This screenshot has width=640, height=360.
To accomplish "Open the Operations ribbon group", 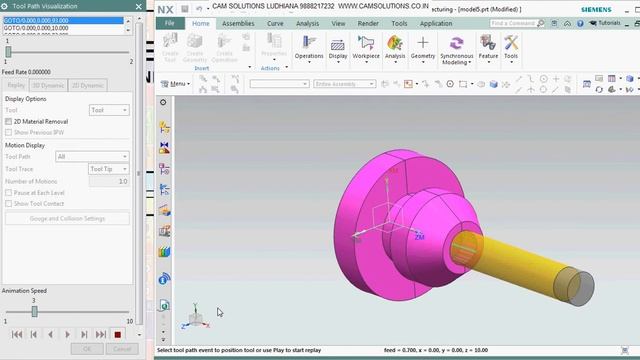I will coord(309,49).
